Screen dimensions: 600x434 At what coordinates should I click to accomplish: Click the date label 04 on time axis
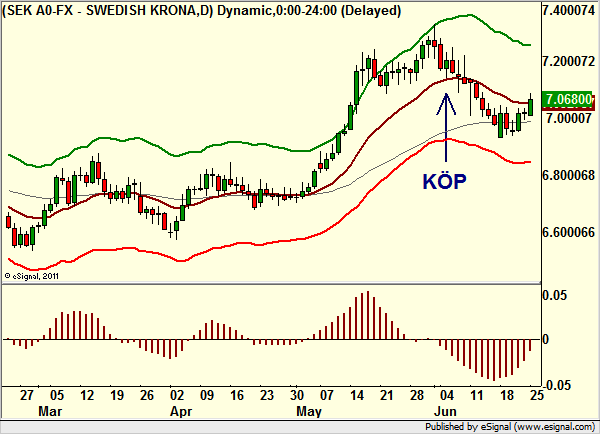point(447,395)
